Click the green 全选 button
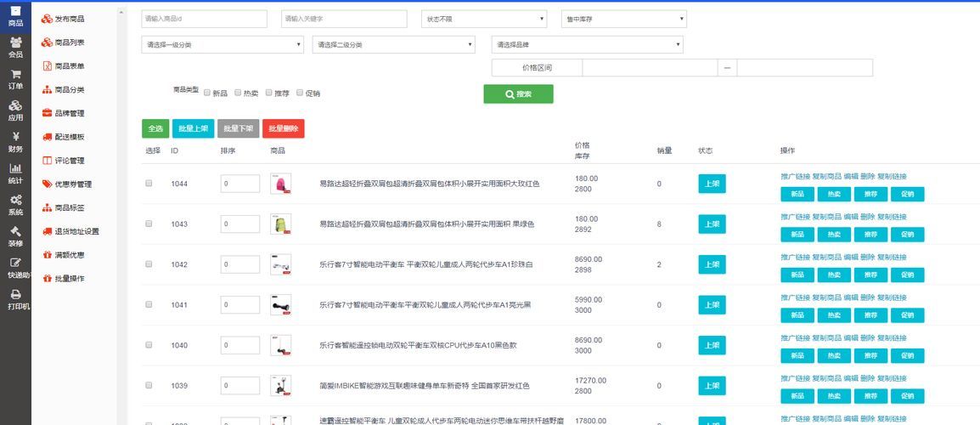Screen dimensions: 980x425 [x=155, y=128]
